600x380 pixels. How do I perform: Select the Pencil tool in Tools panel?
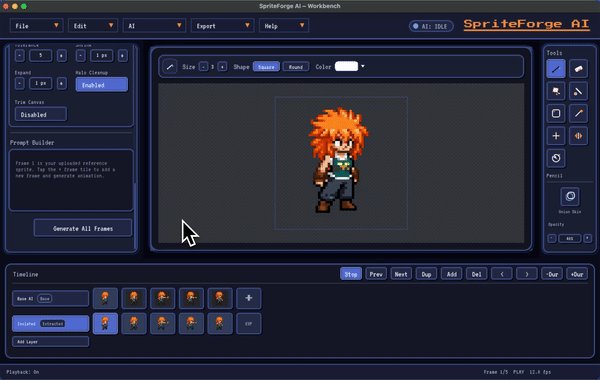pyautogui.click(x=556, y=69)
